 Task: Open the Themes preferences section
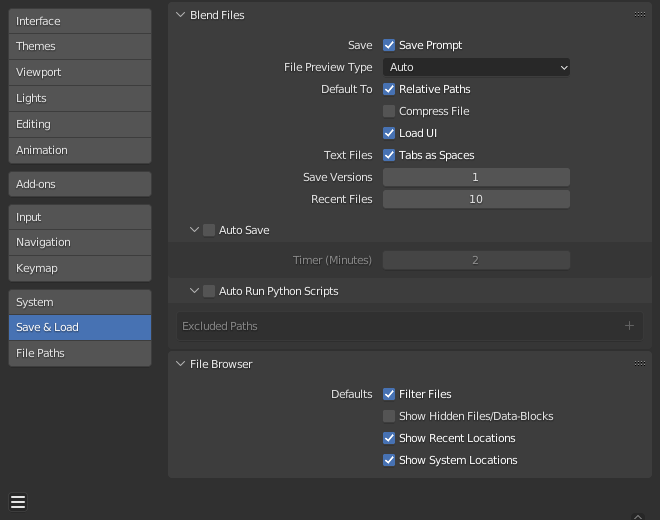(x=80, y=46)
